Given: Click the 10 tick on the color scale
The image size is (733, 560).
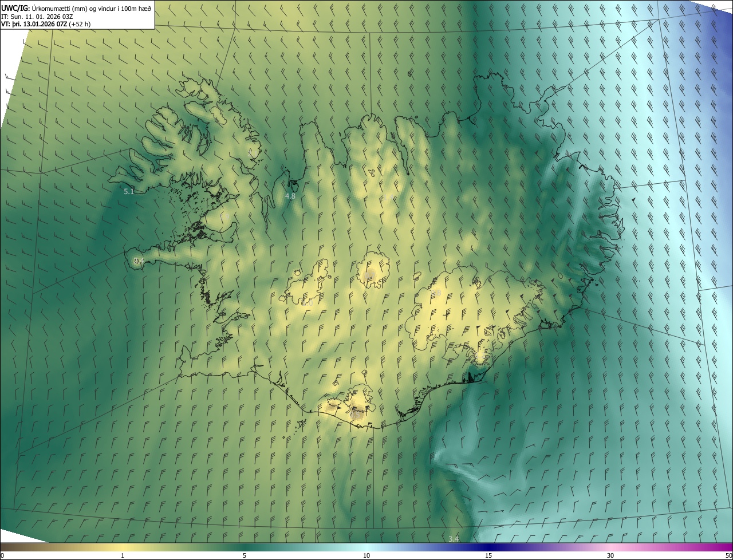Looking at the screenshot, I should tap(366, 555).
